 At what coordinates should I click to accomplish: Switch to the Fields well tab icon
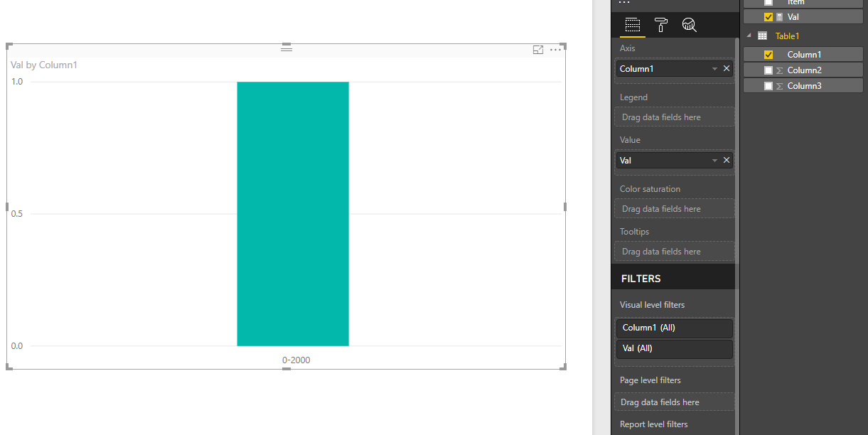(x=632, y=25)
